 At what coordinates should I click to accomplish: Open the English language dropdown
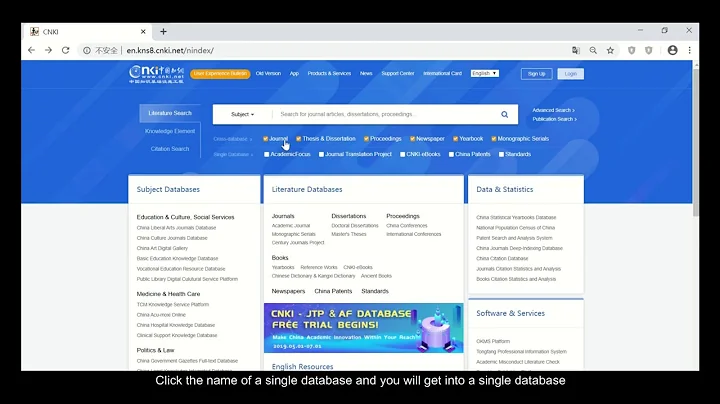(484, 73)
